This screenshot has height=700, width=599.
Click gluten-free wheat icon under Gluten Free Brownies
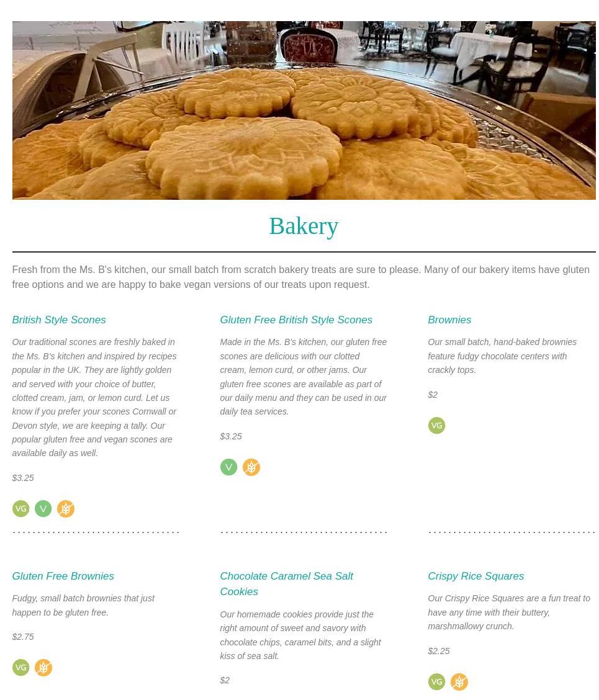tap(43, 667)
